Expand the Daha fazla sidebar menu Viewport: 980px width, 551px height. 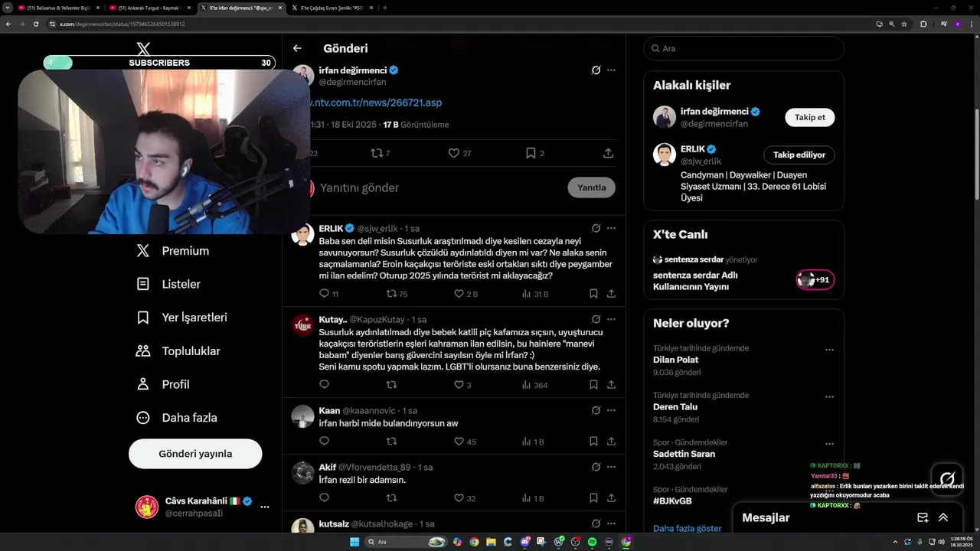click(177, 418)
